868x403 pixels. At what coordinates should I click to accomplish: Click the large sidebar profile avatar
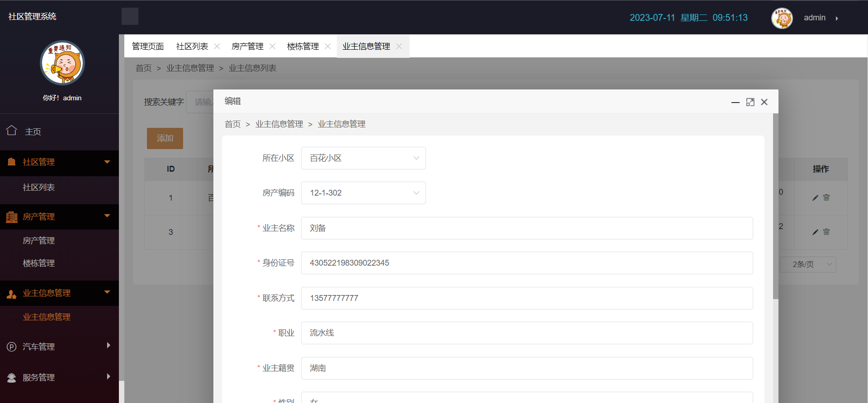tap(62, 63)
